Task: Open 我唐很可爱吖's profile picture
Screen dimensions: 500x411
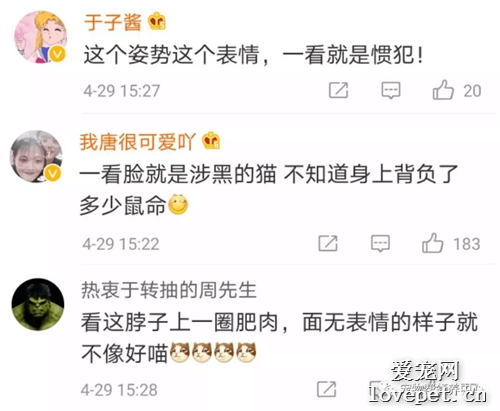Action: coord(37,156)
